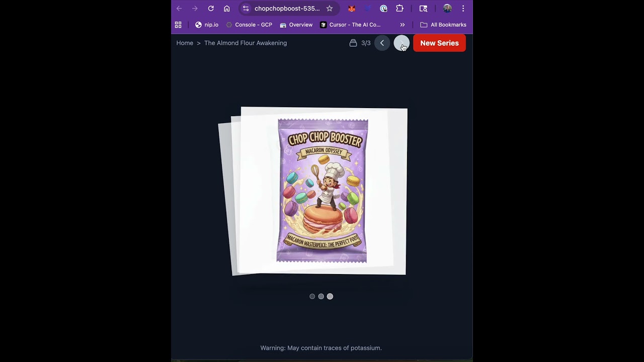This screenshot has height=362, width=644.
Task: Click The Almond Flour Awakening breadcrumb
Action: point(246,43)
